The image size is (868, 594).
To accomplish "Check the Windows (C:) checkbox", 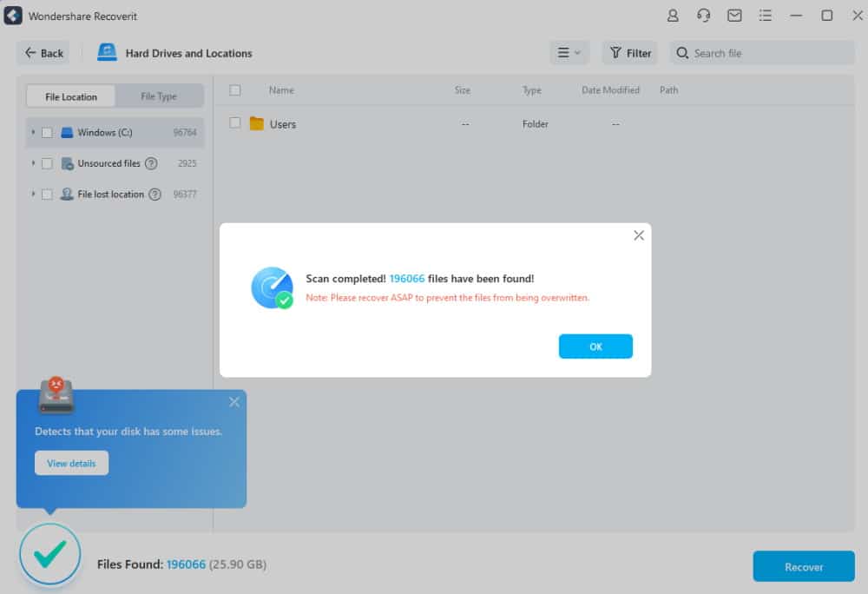I will [47, 132].
